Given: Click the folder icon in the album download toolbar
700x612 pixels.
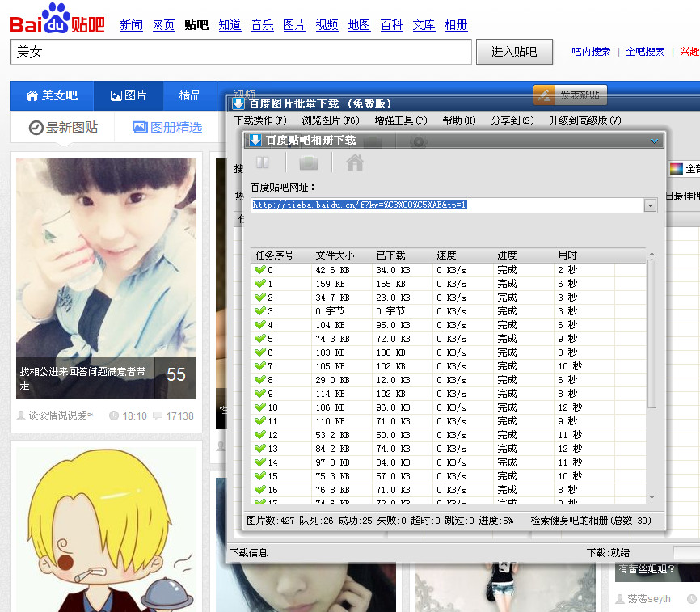Looking at the screenshot, I should point(309,163).
